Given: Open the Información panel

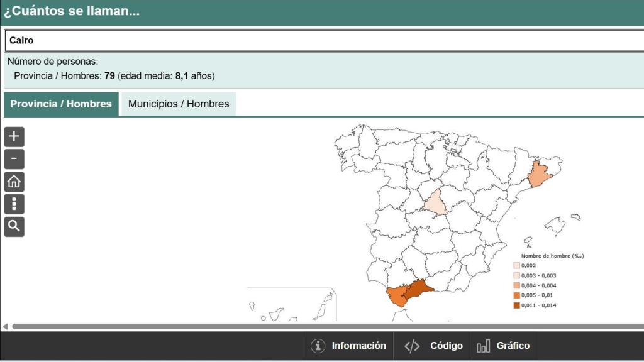Looking at the screenshot, I should point(350,346).
